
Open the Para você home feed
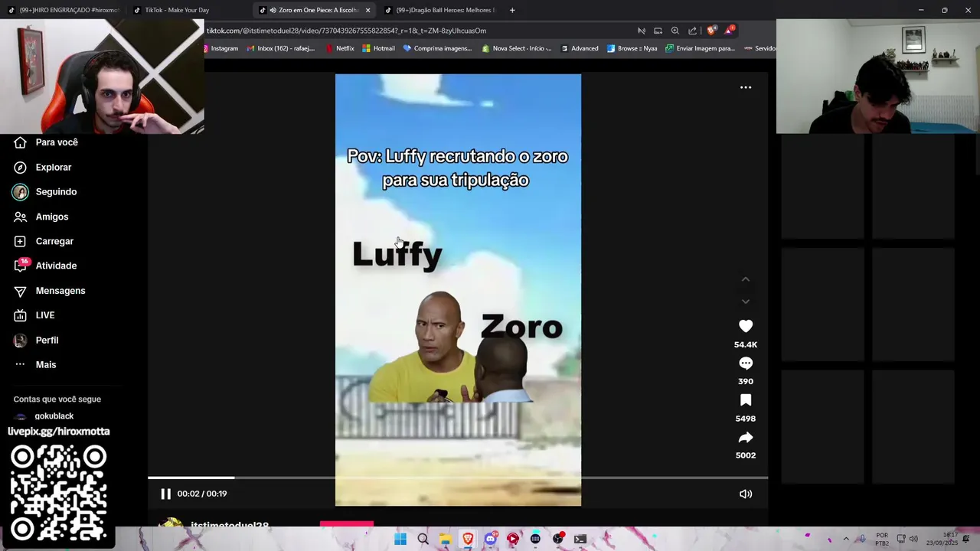point(46,142)
